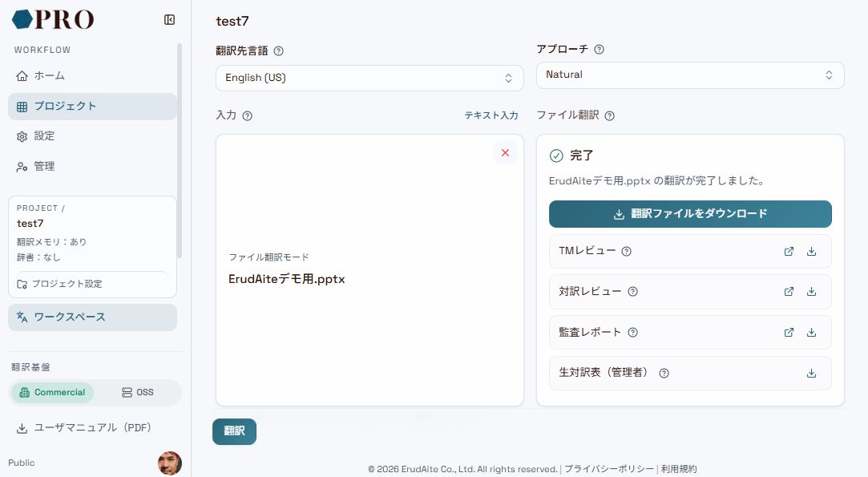The height and width of the screenshot is (477, 868).
Task: Show help for 監査レポート
Action: point(632,333)
